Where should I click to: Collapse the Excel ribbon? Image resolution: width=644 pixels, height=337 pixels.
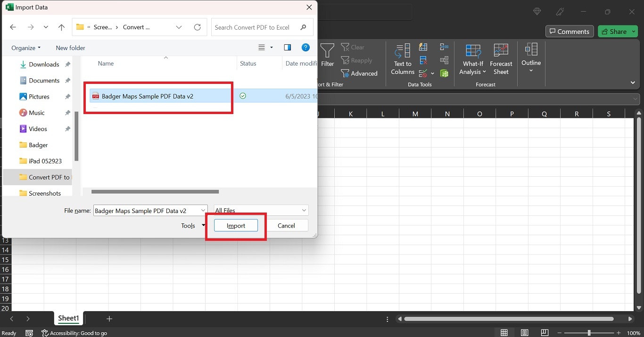pyautogui.click(x=633, y=83)
